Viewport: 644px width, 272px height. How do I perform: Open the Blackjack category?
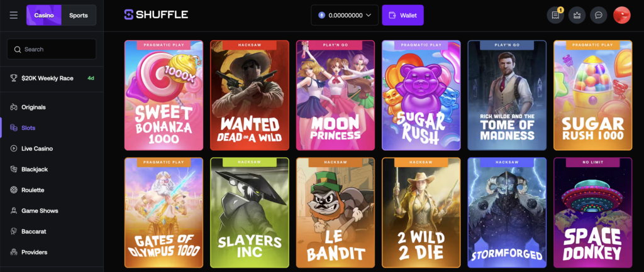35,169
